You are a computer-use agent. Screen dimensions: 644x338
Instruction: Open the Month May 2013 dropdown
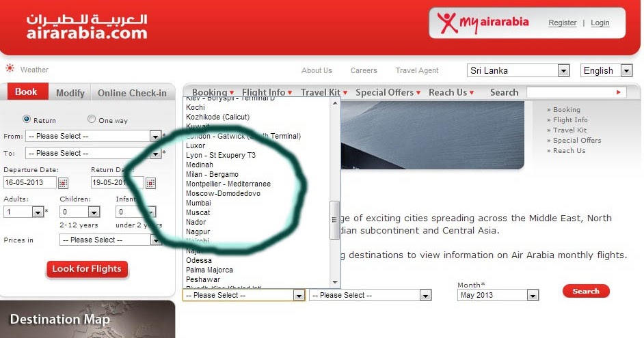tap(498, 295)
